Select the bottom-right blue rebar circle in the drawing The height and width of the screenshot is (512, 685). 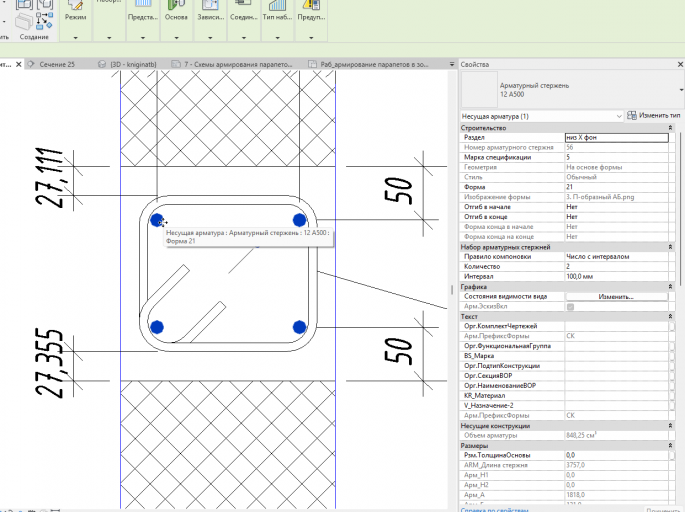[x=299, y=327]
